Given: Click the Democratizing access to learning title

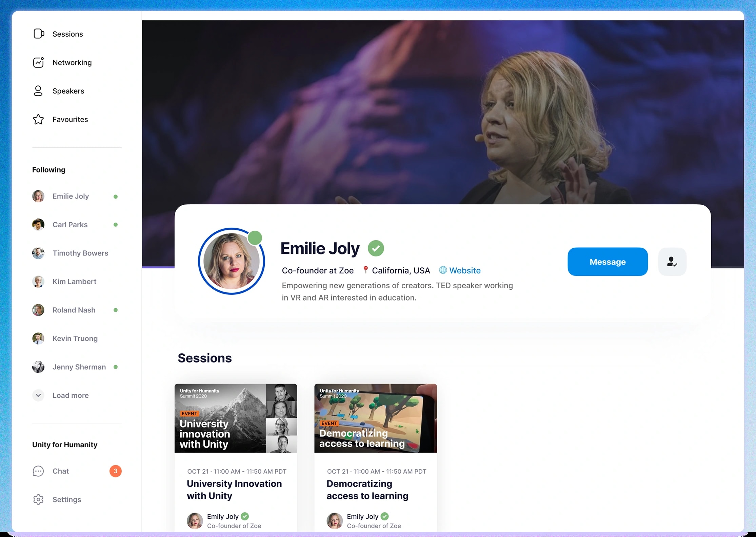Looking at the screenshot, I should pos(367,490).
